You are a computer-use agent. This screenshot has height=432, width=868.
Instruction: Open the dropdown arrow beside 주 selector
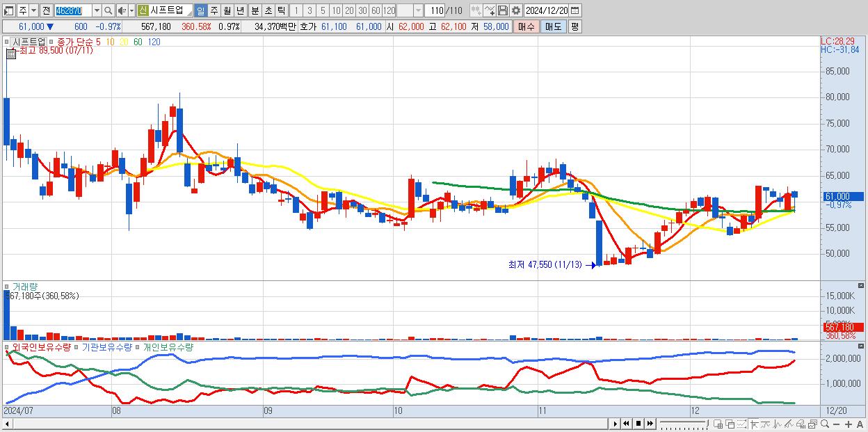point(33,10)
